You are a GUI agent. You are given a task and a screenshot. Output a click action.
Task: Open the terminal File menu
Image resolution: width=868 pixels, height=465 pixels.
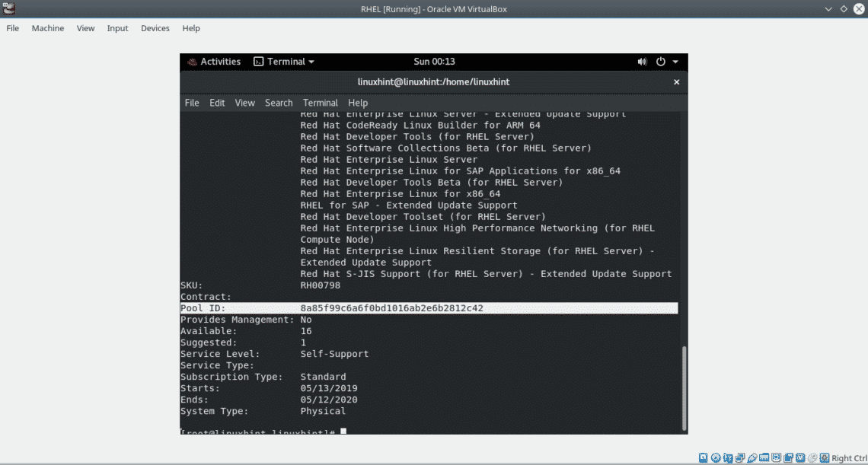tap(192, 103)
